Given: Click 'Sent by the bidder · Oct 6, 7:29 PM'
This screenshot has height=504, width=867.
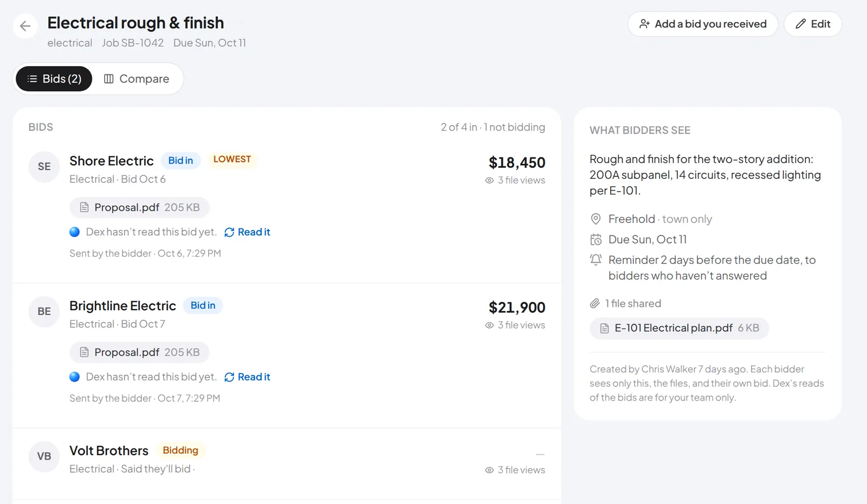Looking at the screenshot, I should [145, 253].
